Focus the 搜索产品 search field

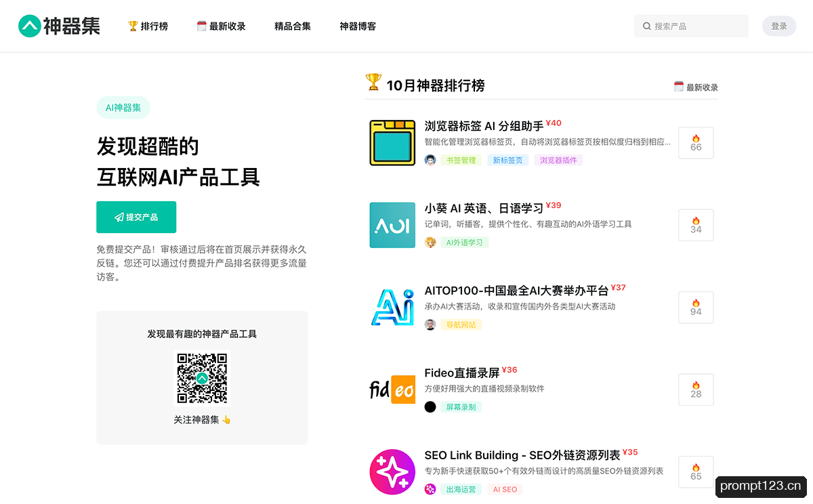point(691,26)
